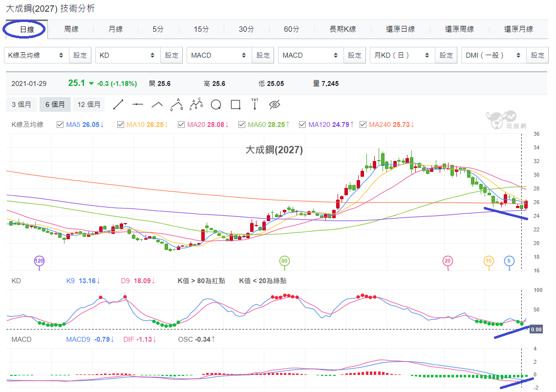The image size is (556, 392).
Task: Click the orange MA10 marker circle
Action: coord(489,261)
